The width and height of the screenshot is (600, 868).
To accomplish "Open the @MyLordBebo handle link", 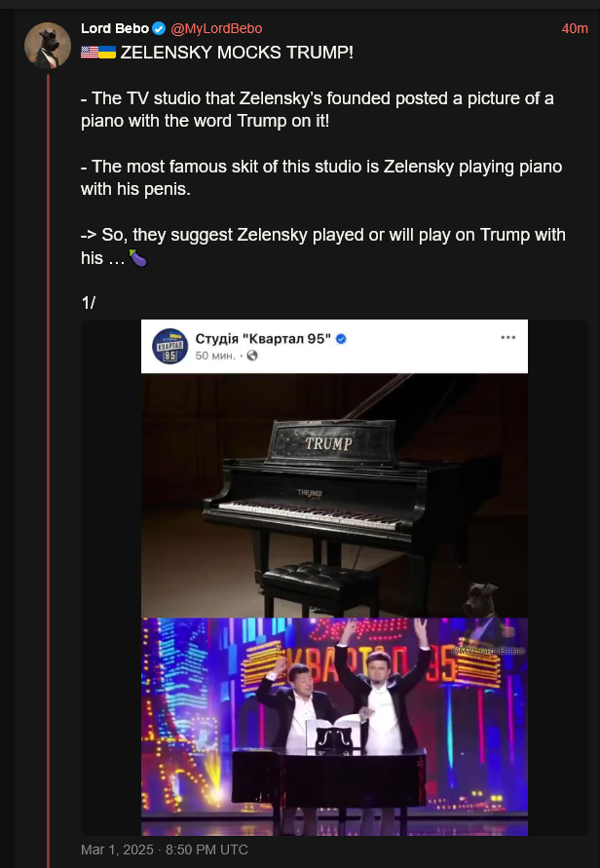I will click(216, 28).
